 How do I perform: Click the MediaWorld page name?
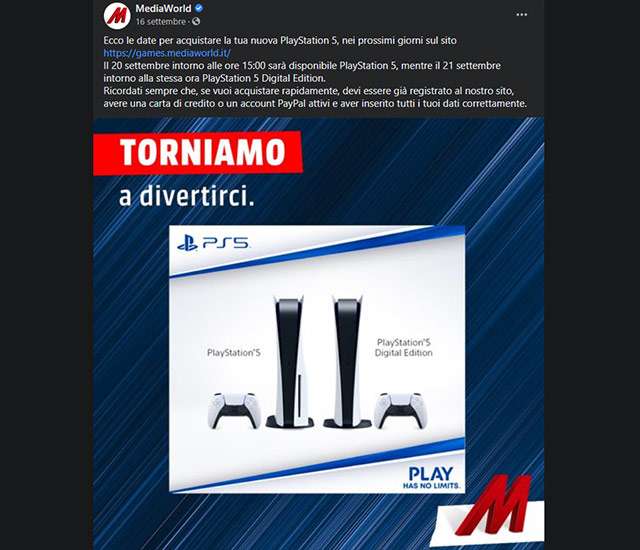point(163,9)
